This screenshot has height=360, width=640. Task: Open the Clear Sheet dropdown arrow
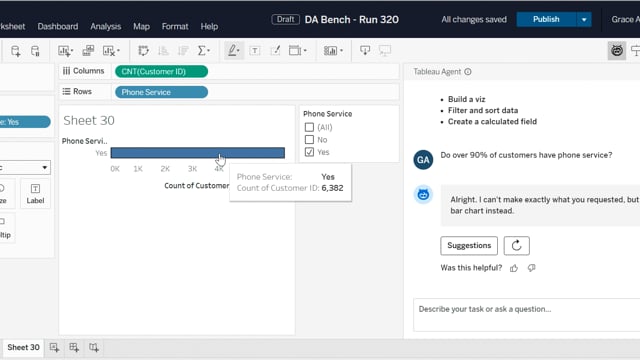coord(118,51)
